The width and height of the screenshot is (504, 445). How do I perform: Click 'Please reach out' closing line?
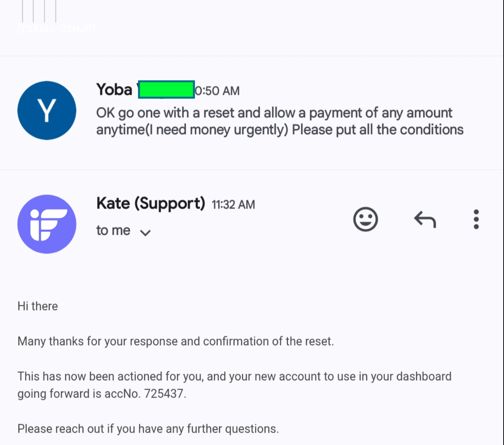click(x=148, y=429)
